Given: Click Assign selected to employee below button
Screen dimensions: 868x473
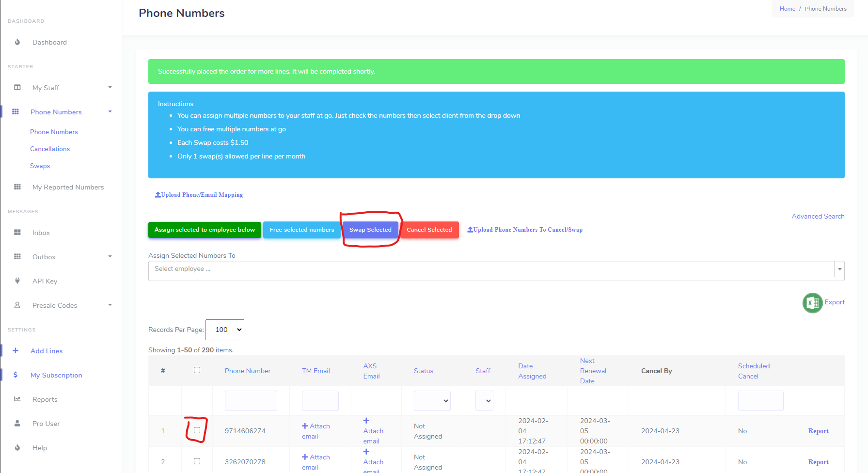Looking at the screenshot, I should (205, 230).
